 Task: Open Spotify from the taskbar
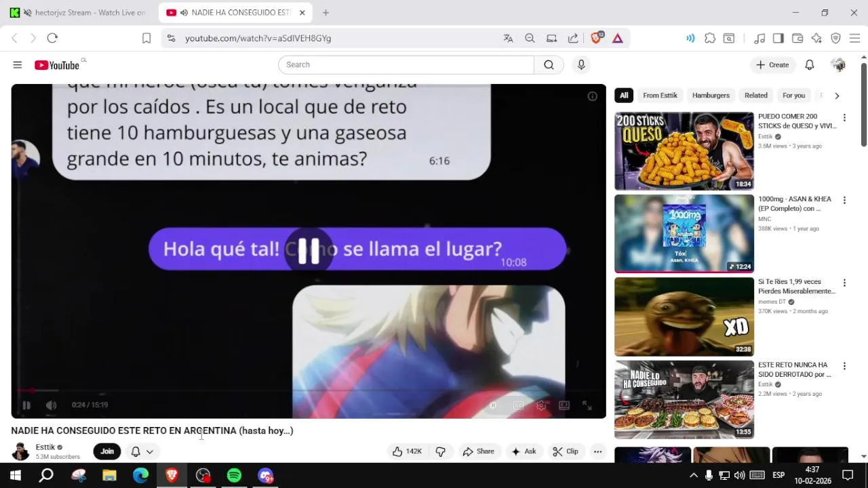pyautogui.click(x=234, y=475)
